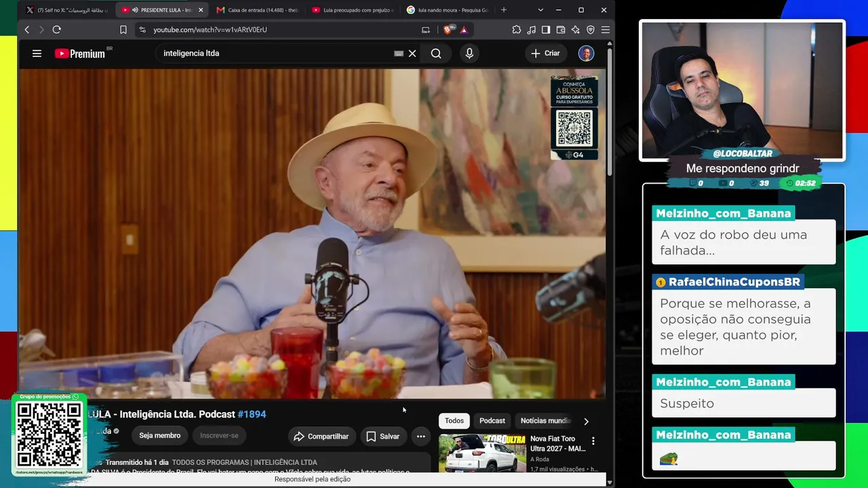Open the cast/install icon in address bar

426,30
